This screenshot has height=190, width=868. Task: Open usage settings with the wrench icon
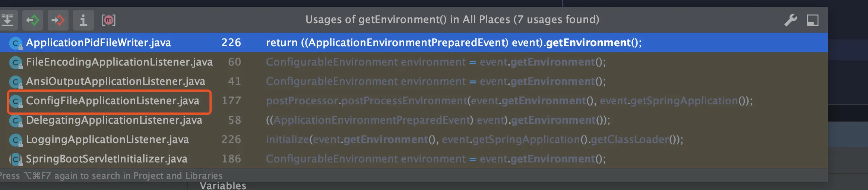pyautogui.click(x=791, y=20)
